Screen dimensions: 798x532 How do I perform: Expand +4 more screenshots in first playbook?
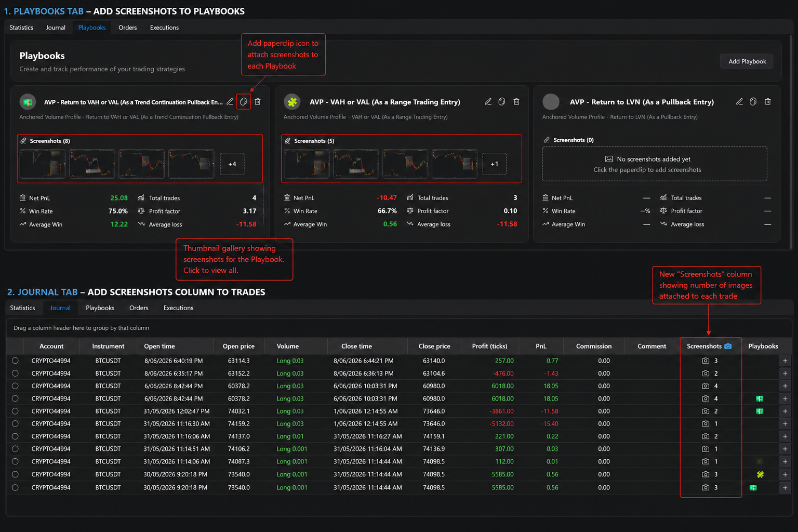point(232,164)
